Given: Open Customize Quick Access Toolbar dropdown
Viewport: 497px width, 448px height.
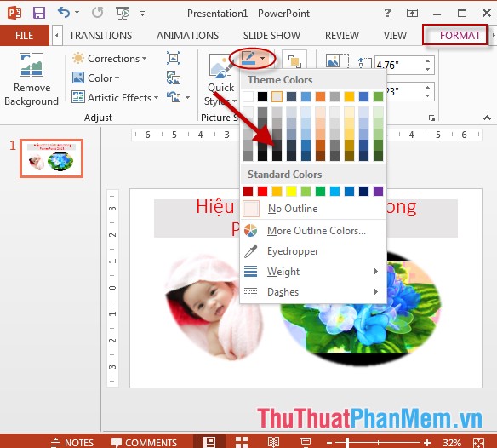Looking at the screenshot, I should point(143,14).
